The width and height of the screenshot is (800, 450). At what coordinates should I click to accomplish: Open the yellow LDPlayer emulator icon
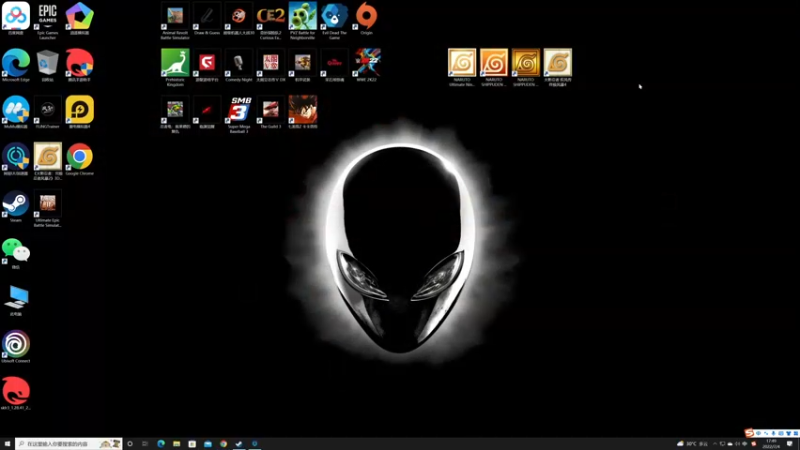pos(80,113)
